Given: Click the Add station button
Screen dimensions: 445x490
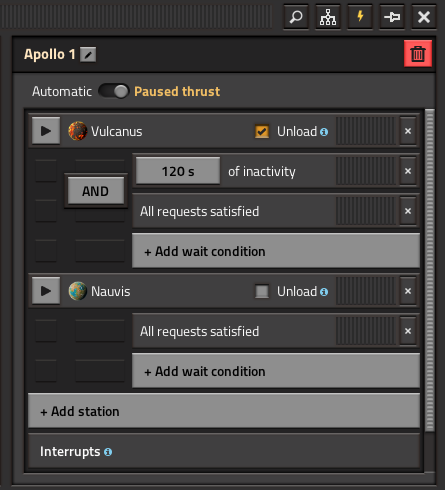Looking at the screenshot, I should point(224,411).
